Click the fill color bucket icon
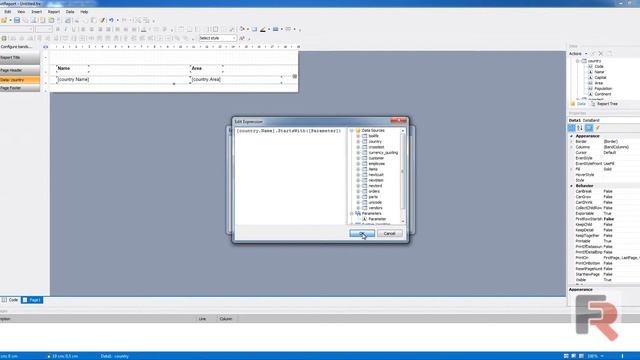The image size is (640, 360). tap(242, 29)
